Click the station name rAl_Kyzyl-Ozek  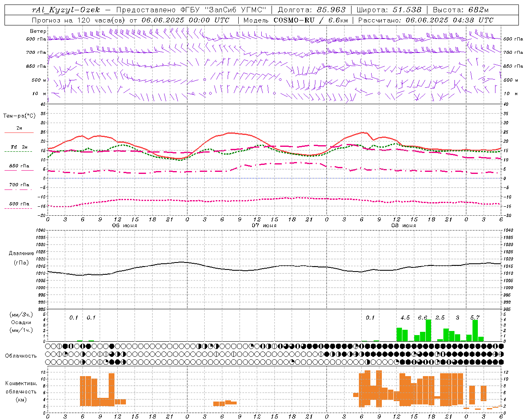tap(65, 10)
